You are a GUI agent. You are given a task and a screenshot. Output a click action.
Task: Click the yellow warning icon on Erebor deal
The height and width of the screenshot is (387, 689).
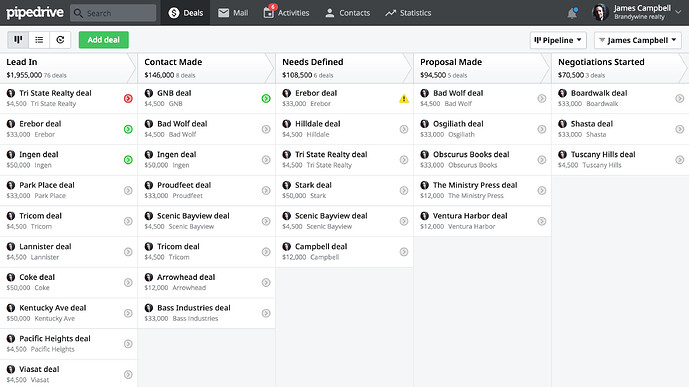(404, 99)
